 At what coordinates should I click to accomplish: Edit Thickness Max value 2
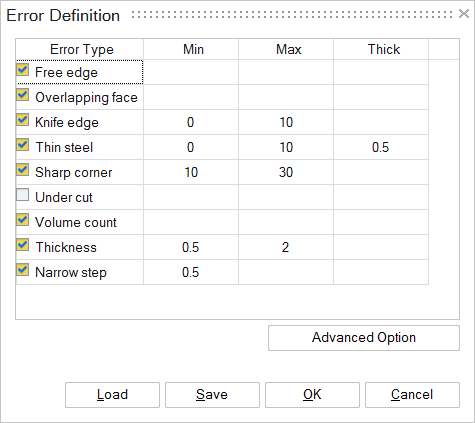[x=286, y=247]
